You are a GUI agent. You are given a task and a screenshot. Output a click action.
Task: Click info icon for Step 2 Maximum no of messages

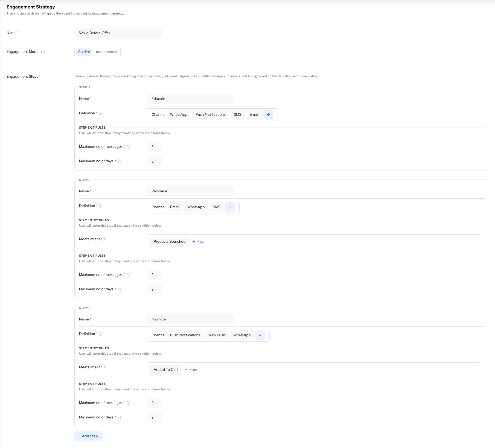[x=128, y=275]
